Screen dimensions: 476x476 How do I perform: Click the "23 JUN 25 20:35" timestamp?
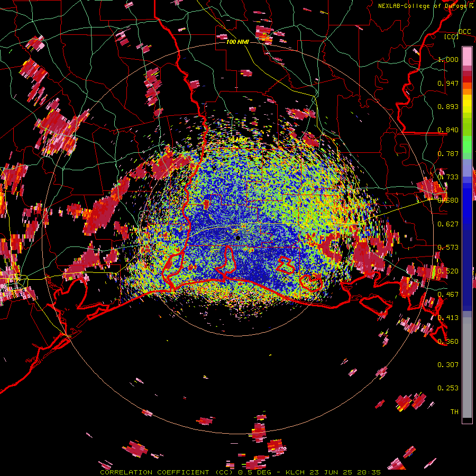345,472
